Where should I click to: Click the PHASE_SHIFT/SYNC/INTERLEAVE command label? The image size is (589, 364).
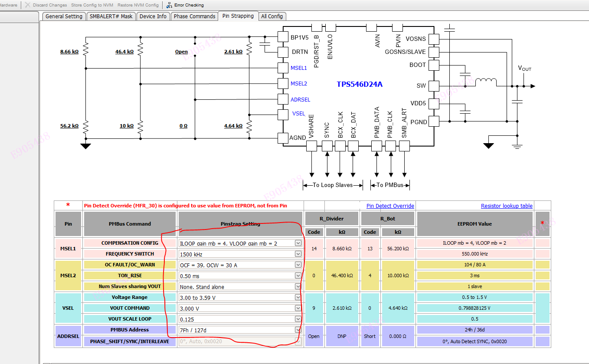coord(130,341)
